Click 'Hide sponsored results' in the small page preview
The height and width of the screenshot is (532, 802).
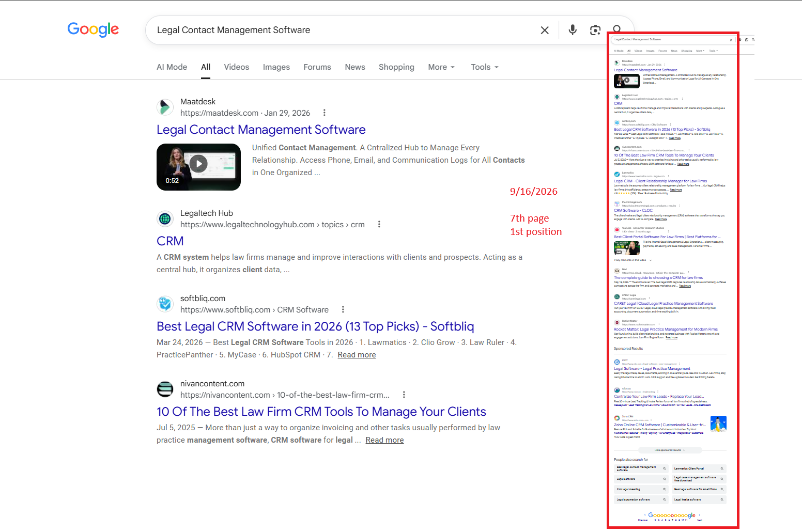coord(669,450)
